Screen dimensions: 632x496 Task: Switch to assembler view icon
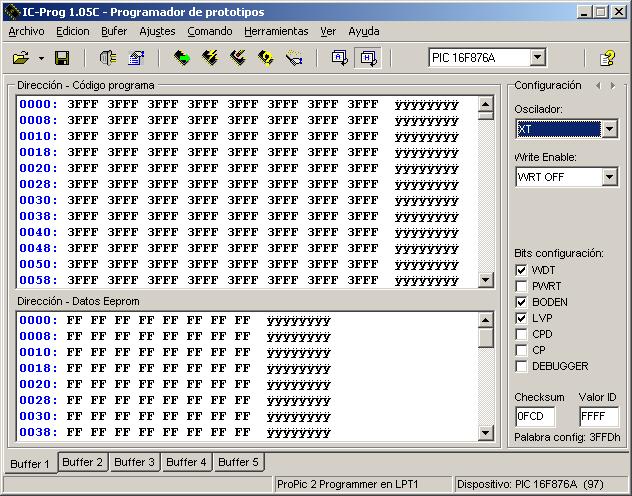tap(340, 58)
